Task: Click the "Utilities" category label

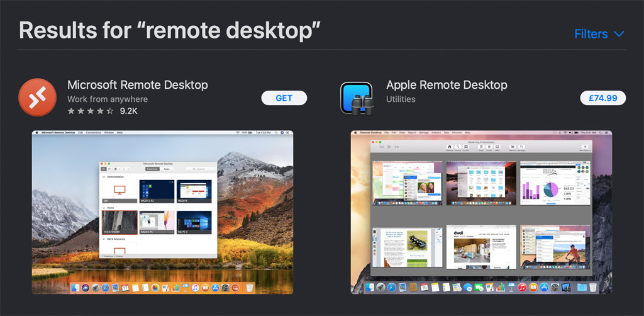Action: (x=401, y=99)
